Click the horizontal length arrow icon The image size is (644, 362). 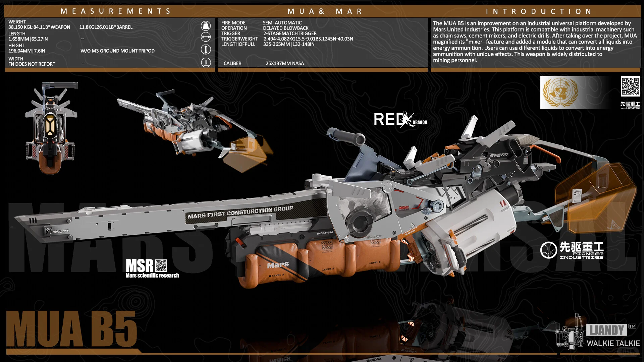coord(206,37)
